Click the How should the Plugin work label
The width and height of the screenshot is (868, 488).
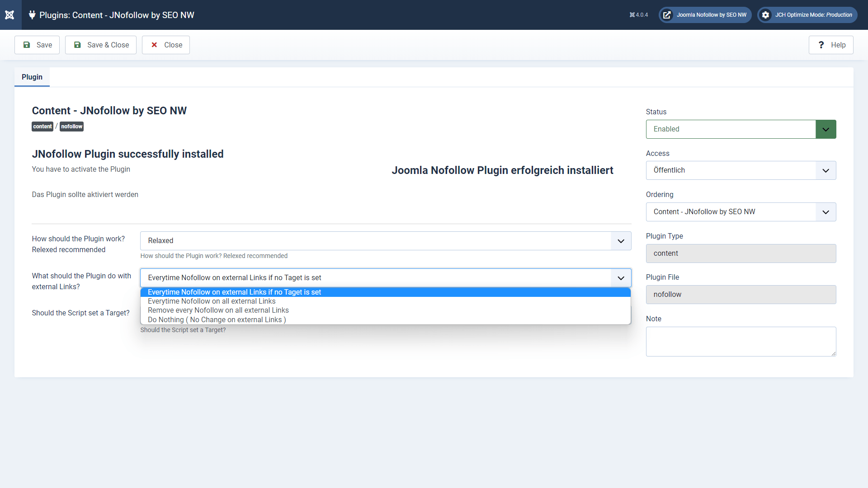click(x=78, y=244)
